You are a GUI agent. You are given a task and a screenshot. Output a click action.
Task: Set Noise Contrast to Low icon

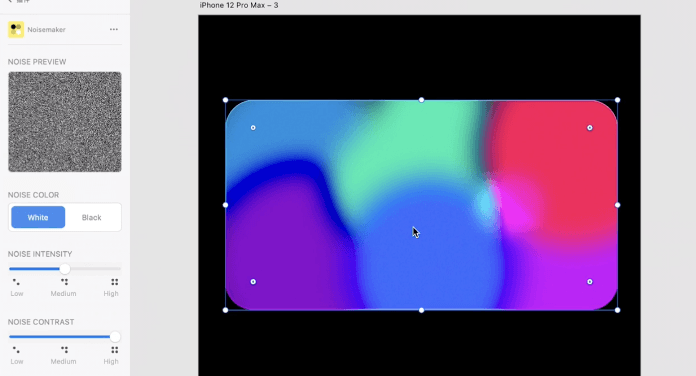[16, 350]
